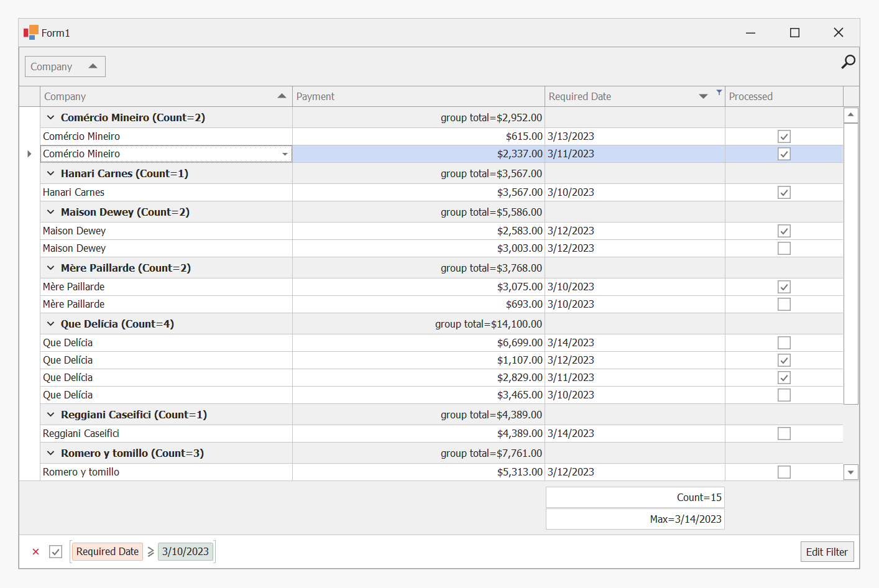Viewport: 879px width, 588px height.
Task: Click group total=$14,100.00 summary
Action: [488, 324]
